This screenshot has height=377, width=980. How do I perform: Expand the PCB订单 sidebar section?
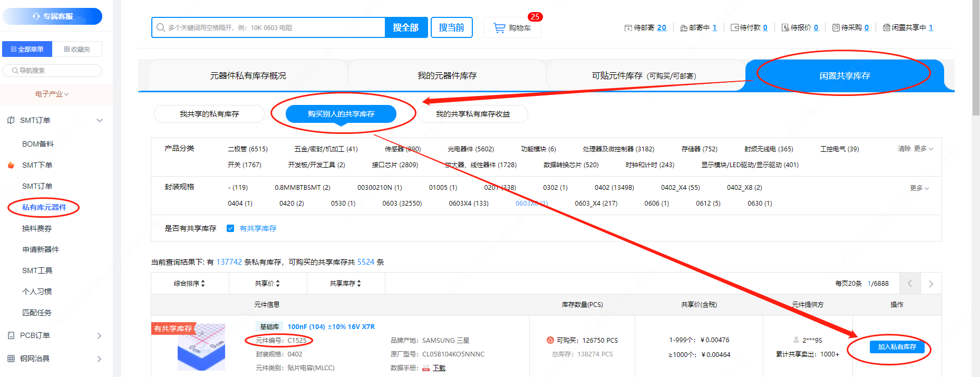tap(99, 336)
